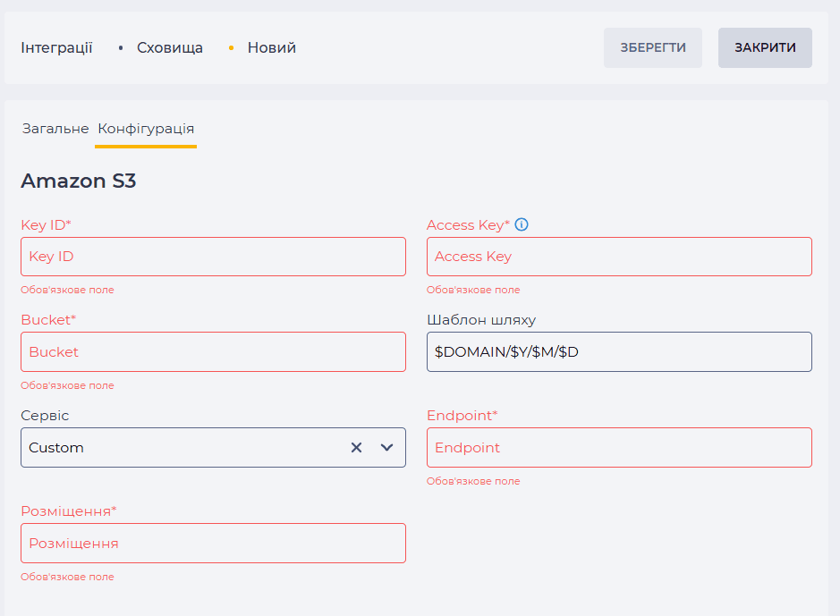Image resolution: width=840 pixels, height=616 pixels.
Task: Click the Розміщення* label
Action: coord(69,511)
